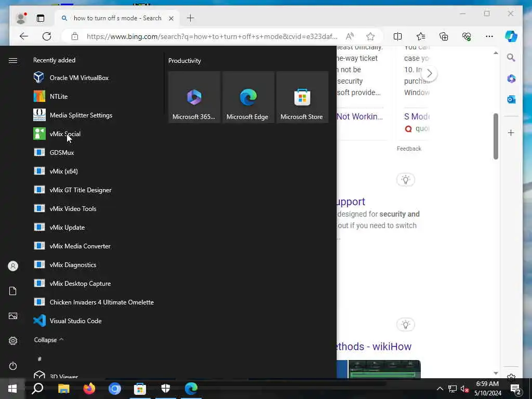Open Microsoft Store from taskbar
This screenshot has height=399, width=532.
(140, 389)
